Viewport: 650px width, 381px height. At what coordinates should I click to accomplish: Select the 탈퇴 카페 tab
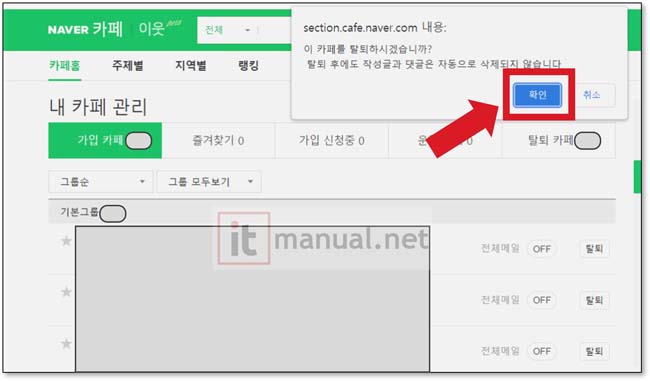[558, 141]
